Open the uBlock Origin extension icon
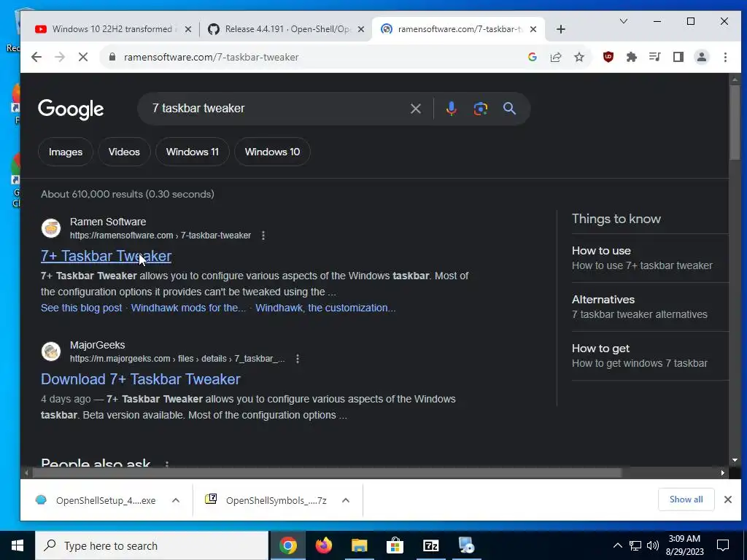Viewport: 747px width, 560px height. [x=608, y=57]
